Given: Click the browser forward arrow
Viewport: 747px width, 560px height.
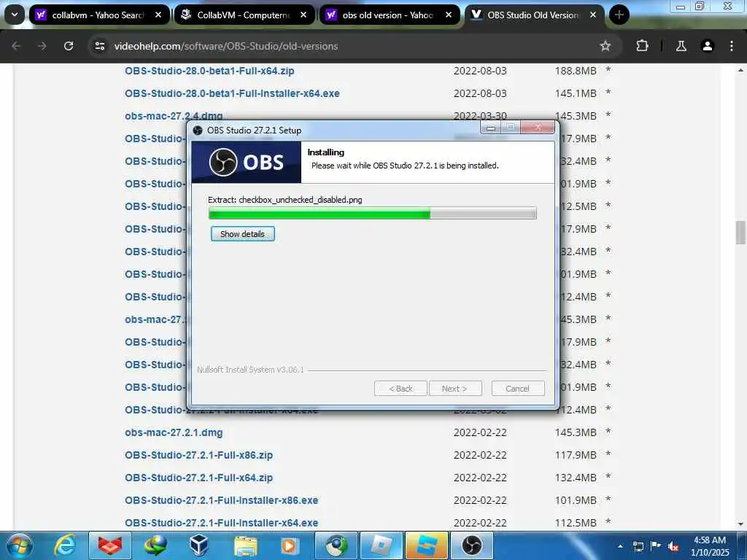Looking at the screenshot, I should pyautogui.click(x=42, y=46).
